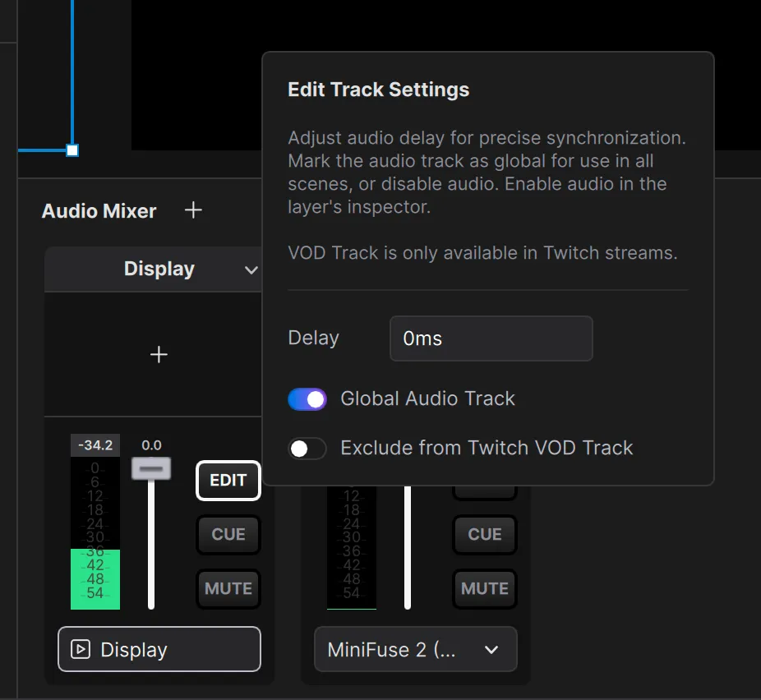The height and width of the screenshot is (700, 761).
Task: Click the Delay input showing 0ms
Action: (491, 338)
